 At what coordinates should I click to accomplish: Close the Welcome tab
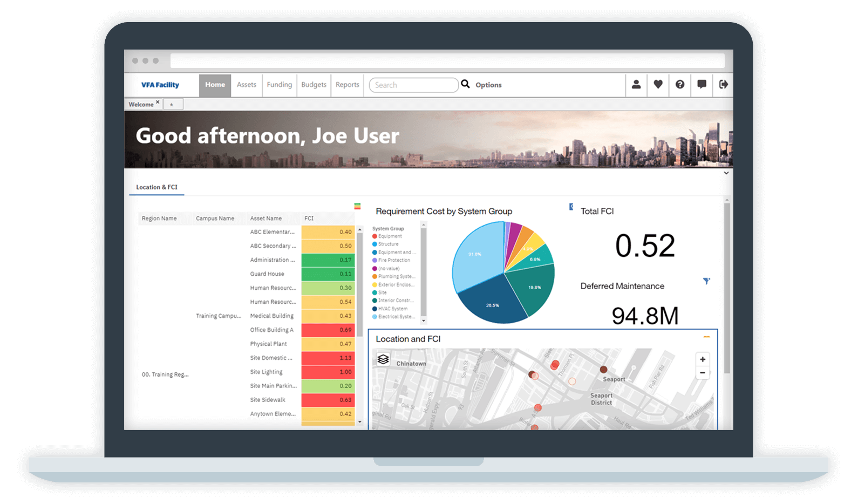tap(158, 101)
